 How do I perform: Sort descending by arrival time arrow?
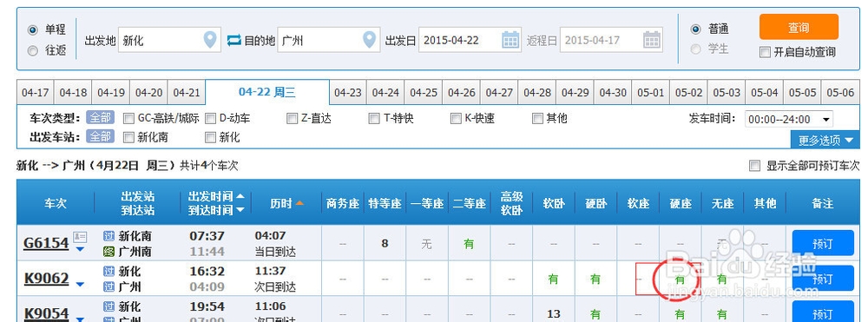tap(240, 210)
